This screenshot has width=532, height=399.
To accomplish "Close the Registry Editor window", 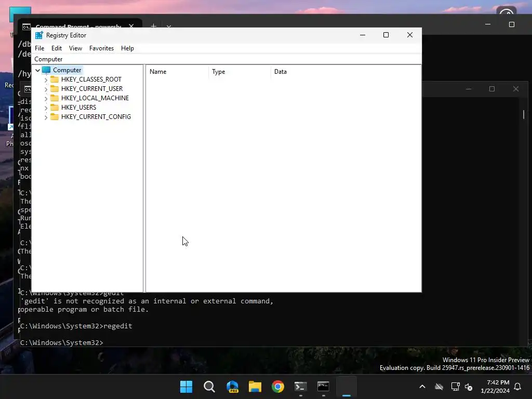I will (x=410, y=35).
